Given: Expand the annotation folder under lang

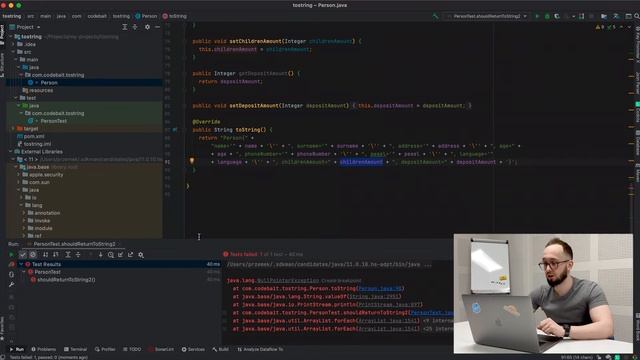Looking at the screenshot, I should point(24,213).
